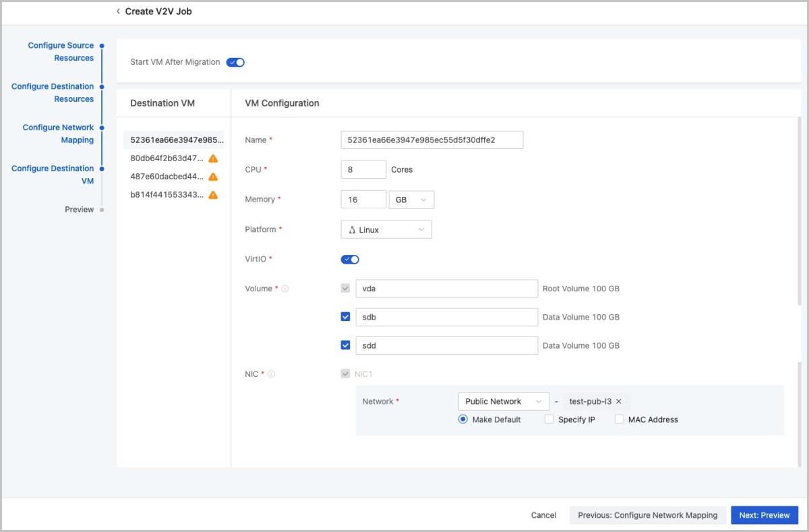Click the info icon beside NIC label
The height and width of the screenshot is (532, 809).
(271, 374)
